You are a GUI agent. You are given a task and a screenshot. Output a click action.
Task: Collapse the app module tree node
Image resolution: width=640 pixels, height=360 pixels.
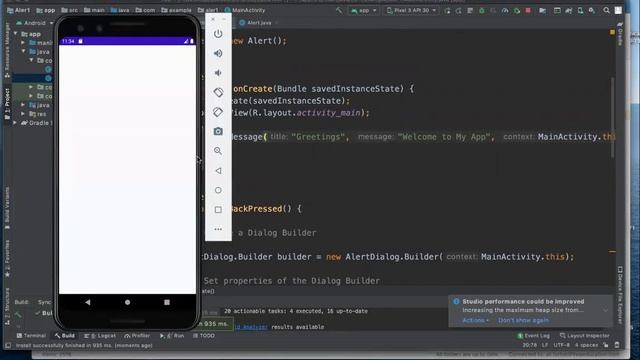[16, 34]
